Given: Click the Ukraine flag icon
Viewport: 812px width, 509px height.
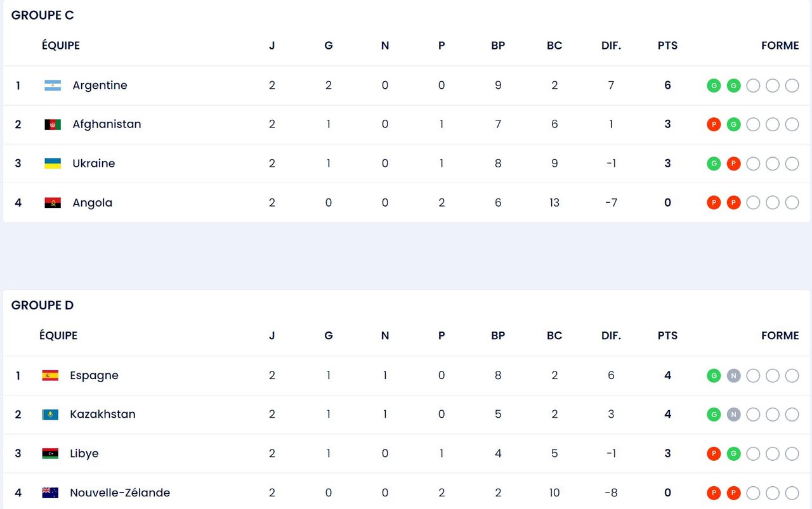Looking at the screenshot, I should 53,164.
